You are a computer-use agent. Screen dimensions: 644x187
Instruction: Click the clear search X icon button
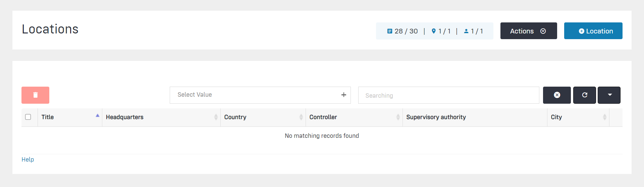tap(557, 95)
